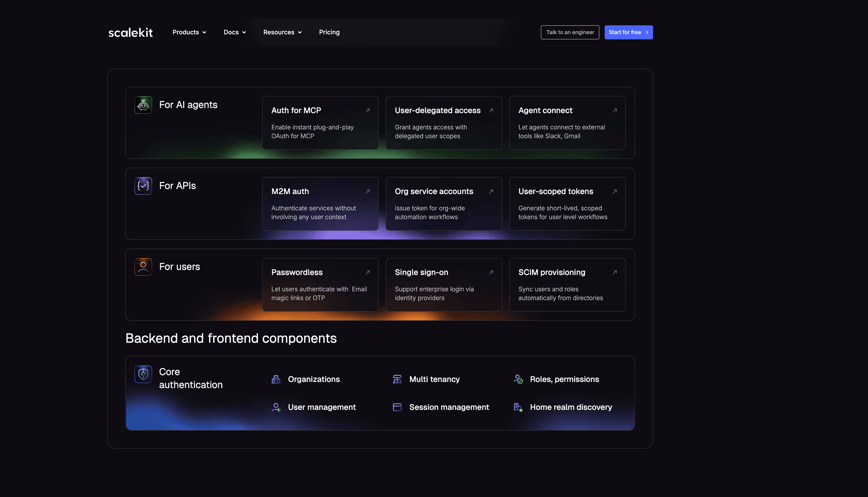Click 'Enable instant plug-and-play OAuth for MCP' text

(x=312, y=131)
